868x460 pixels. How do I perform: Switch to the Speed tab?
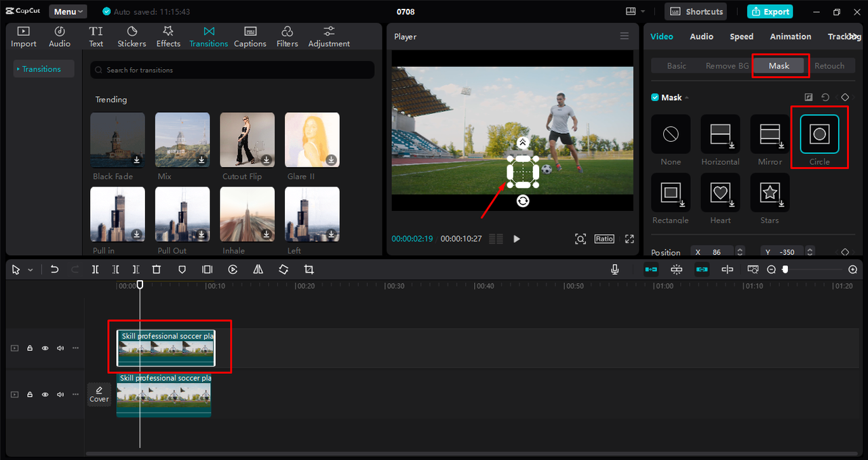pos(741,37)
